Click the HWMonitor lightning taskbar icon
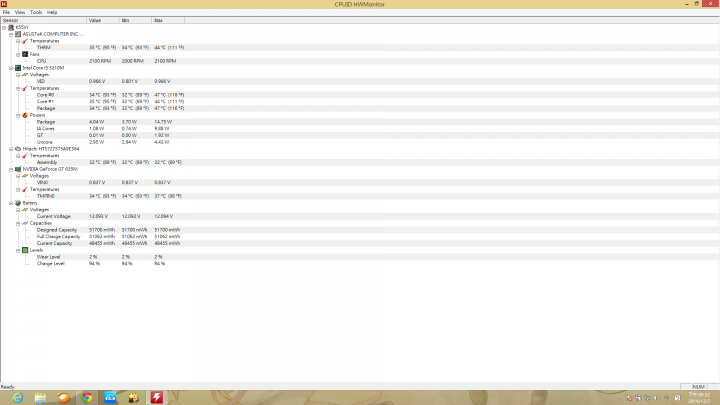This screenshot has height=405, width=720. pyautogui.click(x=157, y=398)
